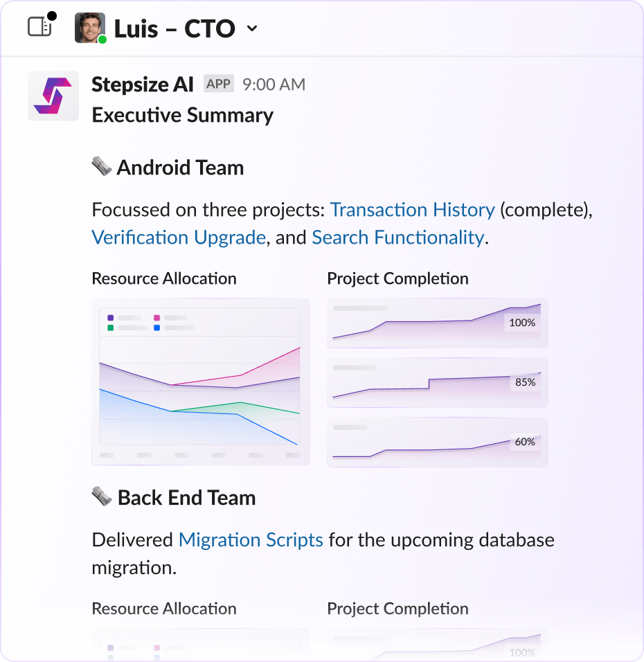
Task: Open the Search Functionality link
Action: point(397,238)
